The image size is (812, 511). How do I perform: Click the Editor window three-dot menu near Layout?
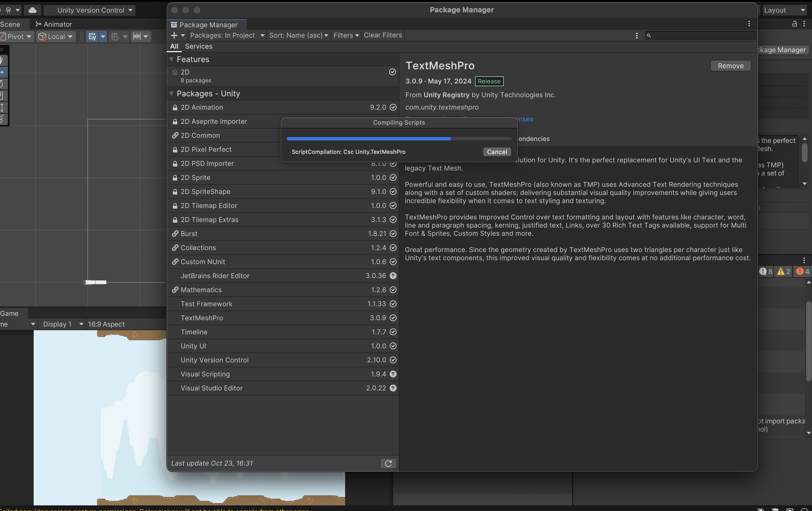(804, 24)
